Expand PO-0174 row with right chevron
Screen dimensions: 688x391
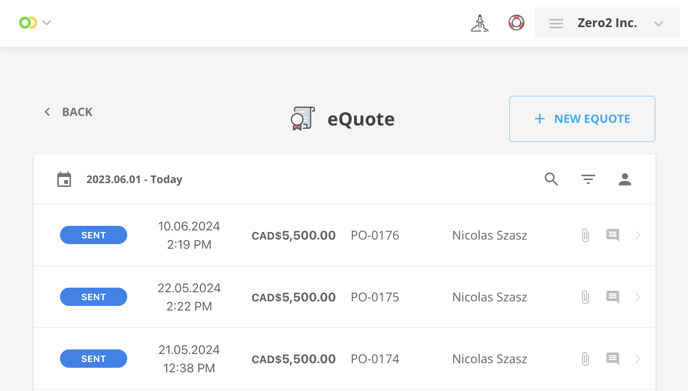638,359
